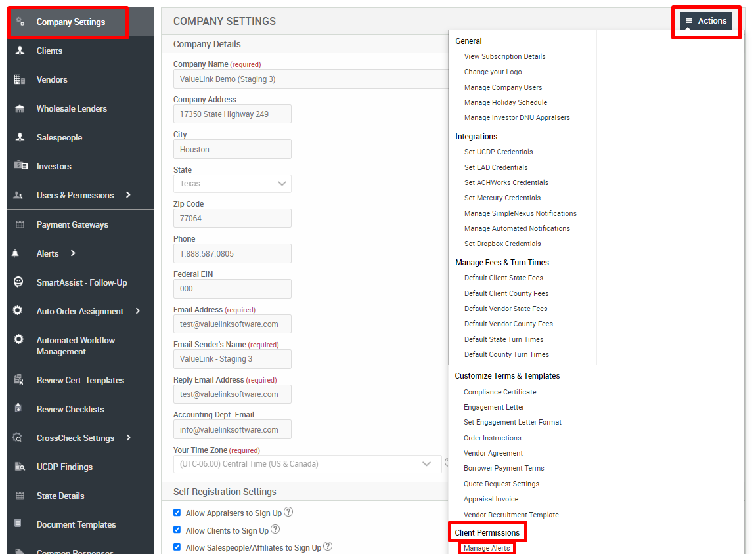Click the Actions button
The height and width of the screenshot is (554, 756).
(x=706, y=20)
